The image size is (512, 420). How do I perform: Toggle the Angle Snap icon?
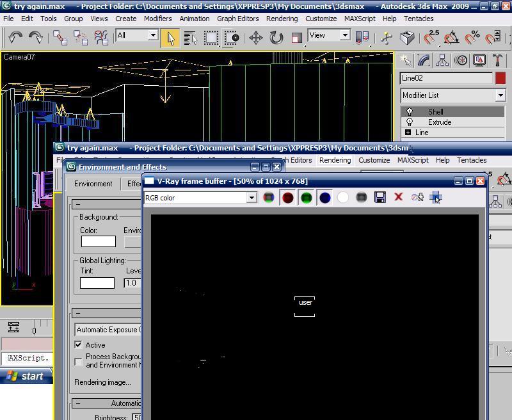pos(452,38)
